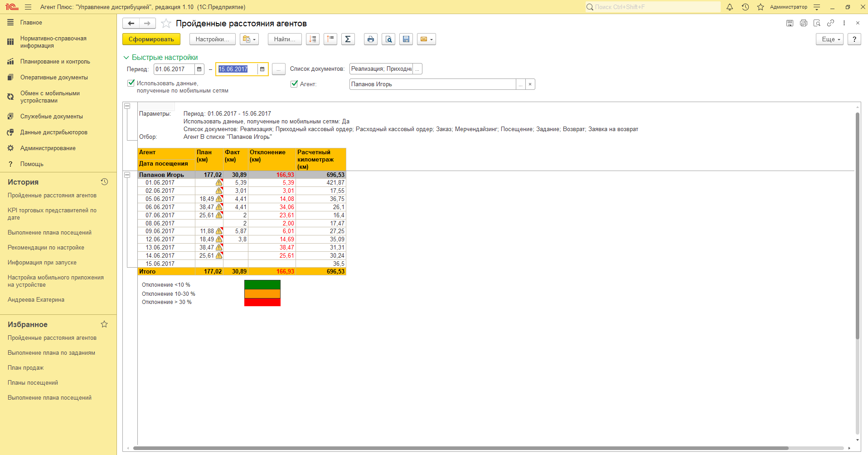
Task: Open history clock icon in title bar
Action: [x=745, y=7]
